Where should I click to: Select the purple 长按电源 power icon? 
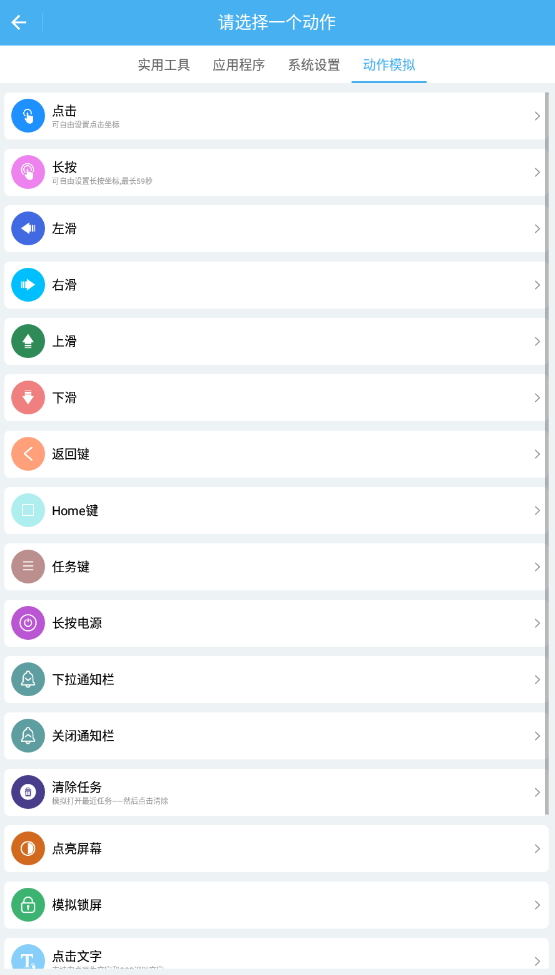28,623
